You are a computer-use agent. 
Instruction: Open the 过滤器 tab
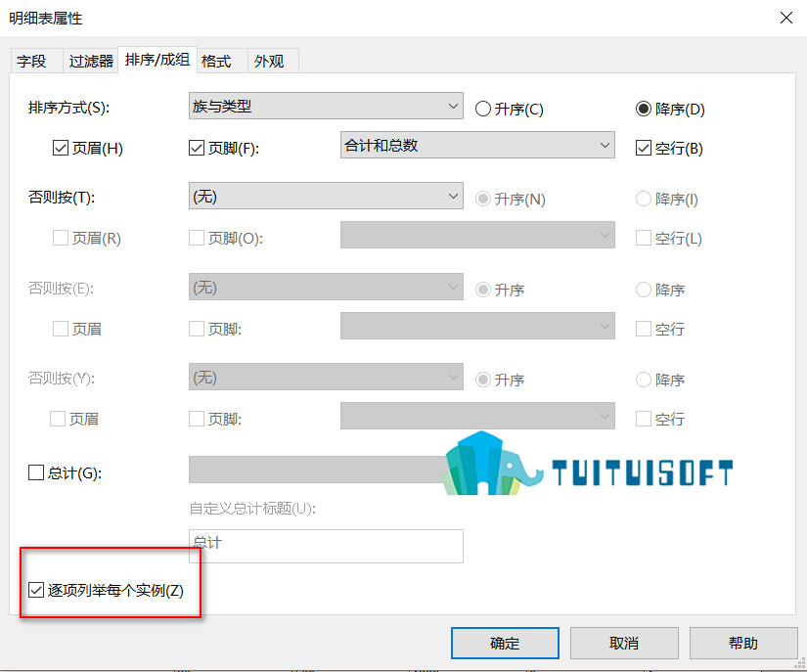point(91,62)
